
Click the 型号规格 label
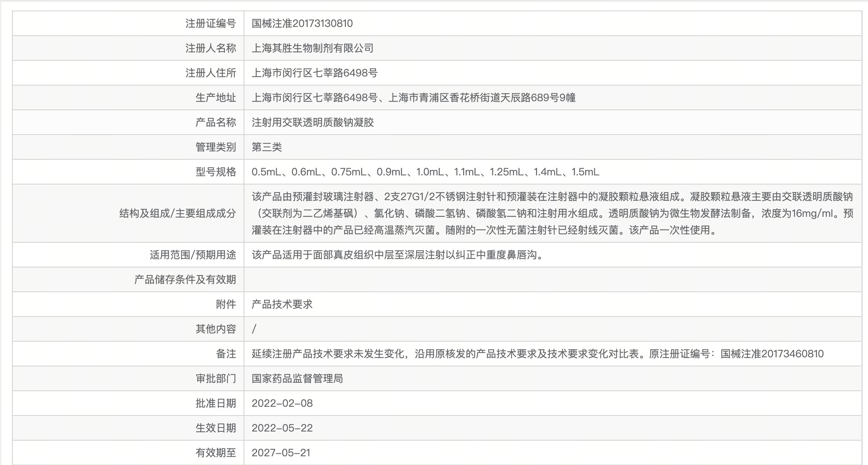(x=216, y=172)
